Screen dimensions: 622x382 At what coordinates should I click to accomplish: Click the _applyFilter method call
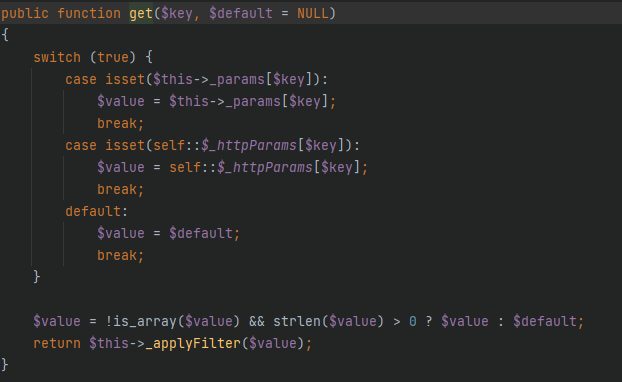[x=193, y=343]
